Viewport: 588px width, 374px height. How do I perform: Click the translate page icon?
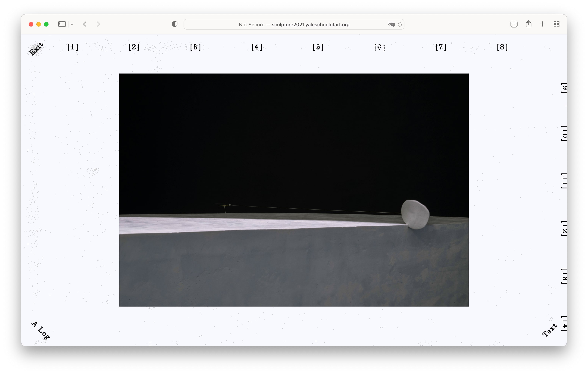click(391, 24)
